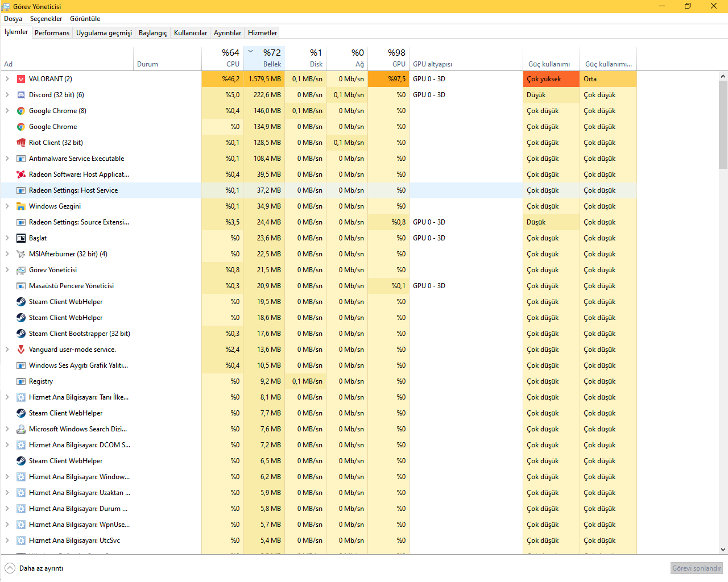This screenshot has height=582, width=728.
Task: Click the Görevi sonlandır button
Action: click(x=697, y=568)
